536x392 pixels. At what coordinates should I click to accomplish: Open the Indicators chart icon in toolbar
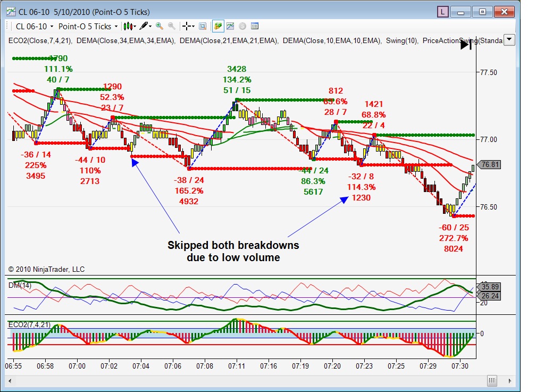pos(230,26)
